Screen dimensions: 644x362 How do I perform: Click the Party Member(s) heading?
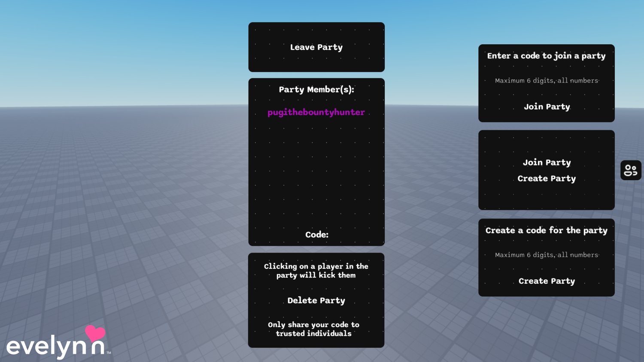pos(316,90)
